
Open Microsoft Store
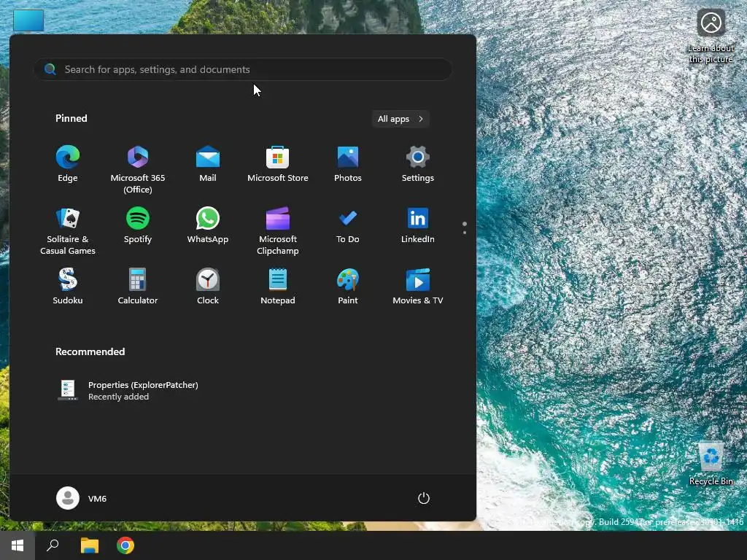(x=278, y=164)
